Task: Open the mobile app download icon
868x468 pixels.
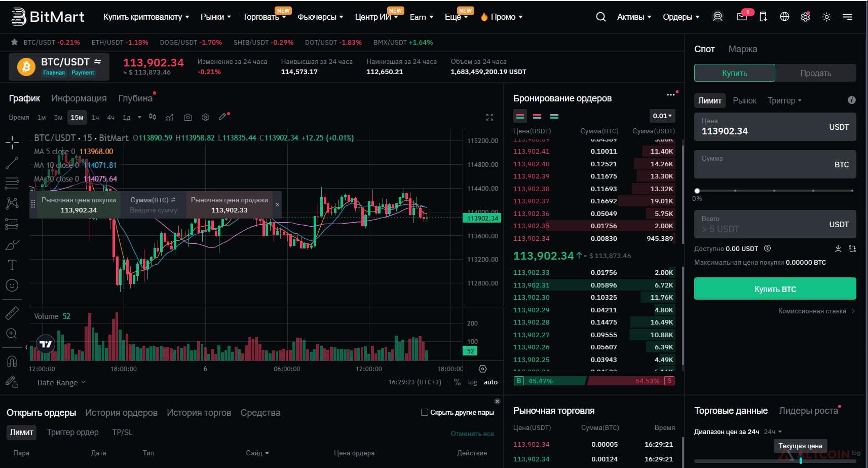Action: (763, 17)
